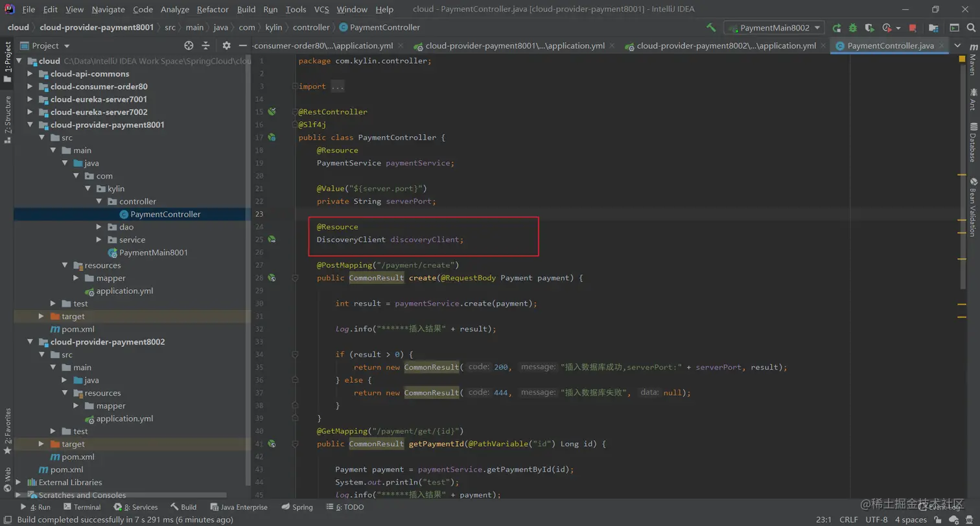Click the Run Anything toolbar icon
The width and height of the screenshot is (980, 526).
pyautogui.click(x=954, y=28)
